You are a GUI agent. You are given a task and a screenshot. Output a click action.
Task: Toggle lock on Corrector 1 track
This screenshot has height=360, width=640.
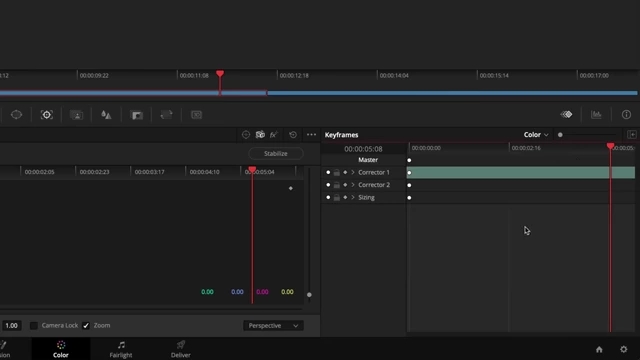[x=336, y=173]
